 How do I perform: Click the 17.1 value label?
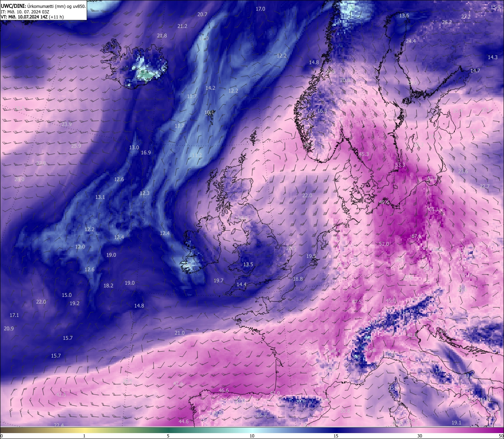14,315
